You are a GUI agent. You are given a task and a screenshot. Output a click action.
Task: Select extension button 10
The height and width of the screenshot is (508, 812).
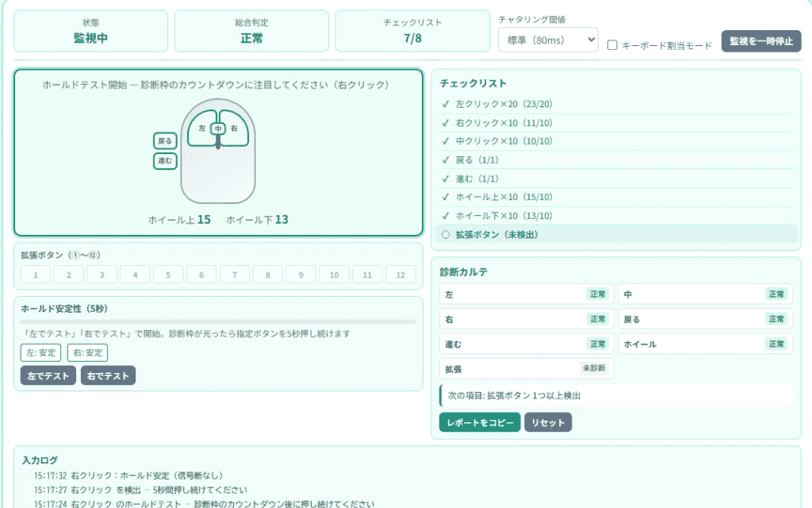[x=334, y=275]
